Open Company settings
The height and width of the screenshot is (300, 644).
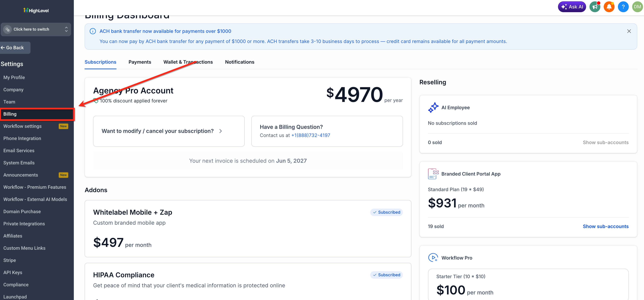[x=13, y=90]
